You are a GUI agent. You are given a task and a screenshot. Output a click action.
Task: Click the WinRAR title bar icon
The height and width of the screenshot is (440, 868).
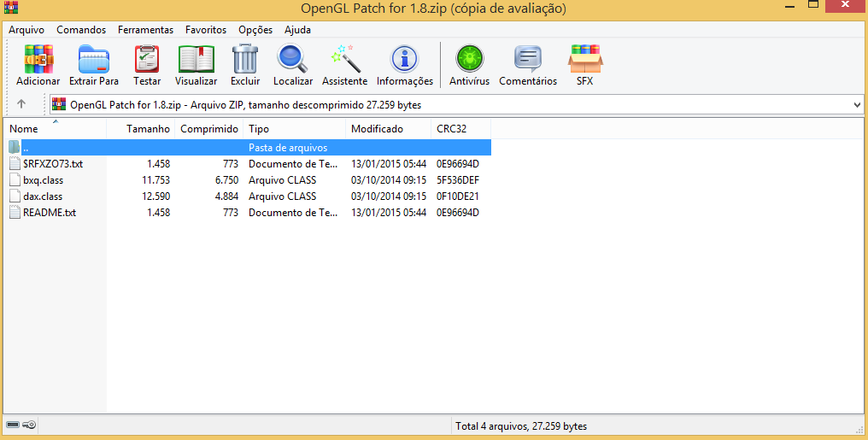[x=10, y=8]
